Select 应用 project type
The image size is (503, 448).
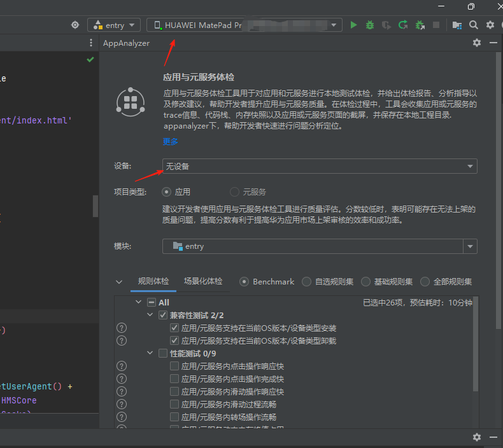pos(166,192)
